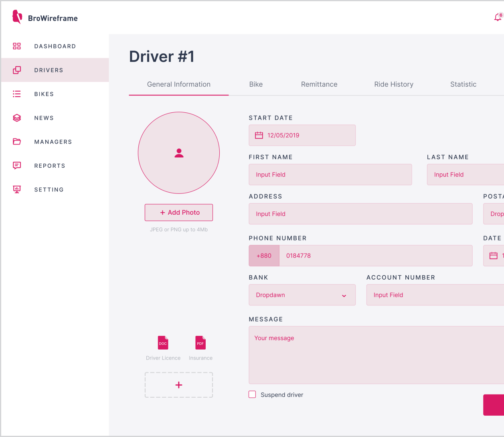Focus the Last Name input field

[466, 175]
